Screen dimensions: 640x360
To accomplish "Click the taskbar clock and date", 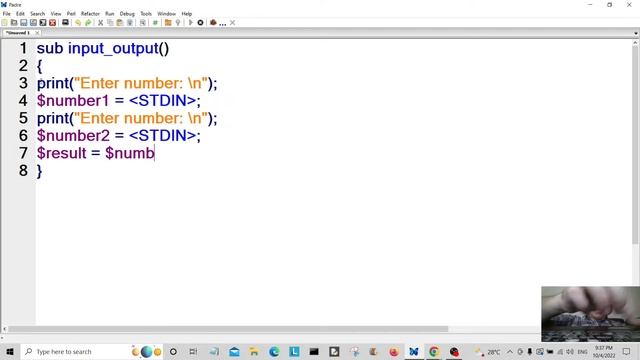I will pos(604,351).
